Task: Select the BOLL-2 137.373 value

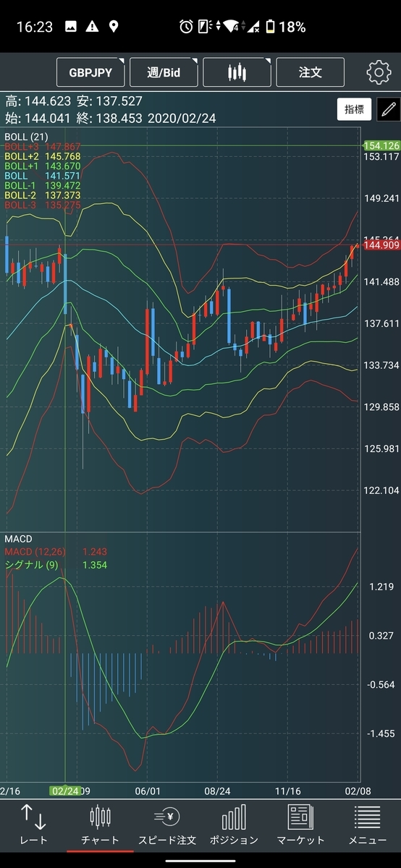Action: coord(43,195)
